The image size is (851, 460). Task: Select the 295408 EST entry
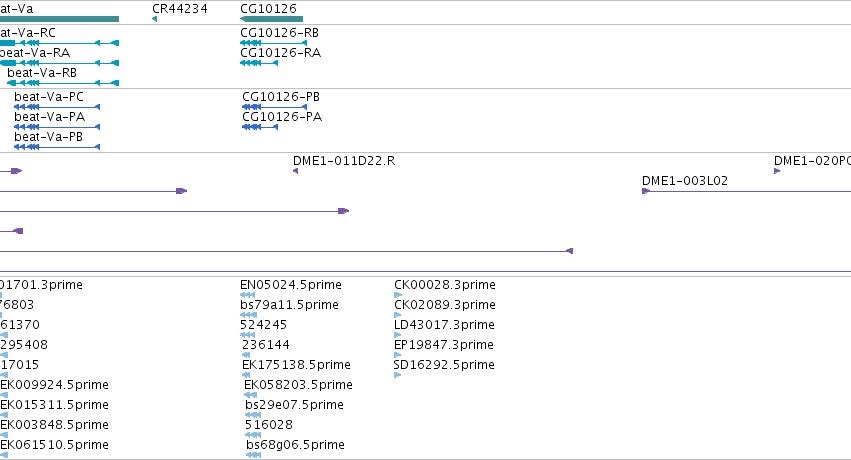(x=24, y=345)
